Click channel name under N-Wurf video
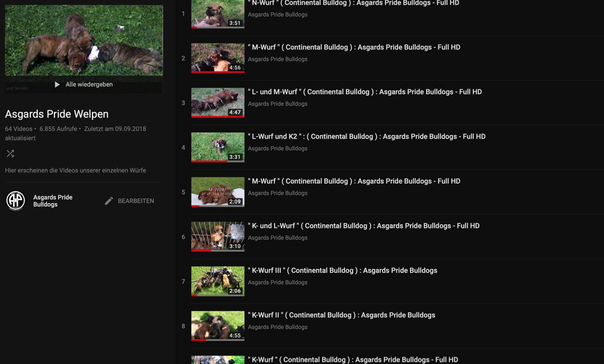The width and height of the screenshot is (604, 364). pos(278,15)
